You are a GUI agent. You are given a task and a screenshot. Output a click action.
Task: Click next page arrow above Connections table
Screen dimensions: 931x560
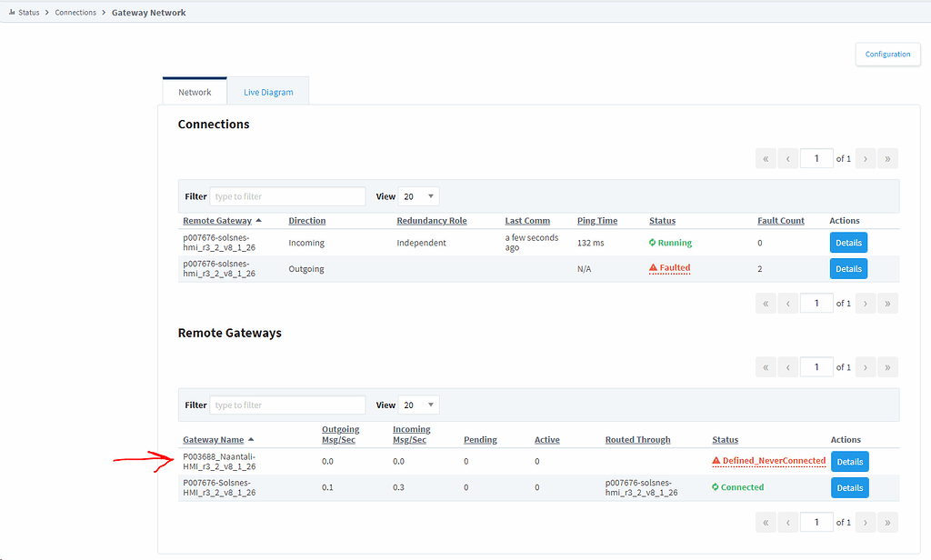[865, 158]
